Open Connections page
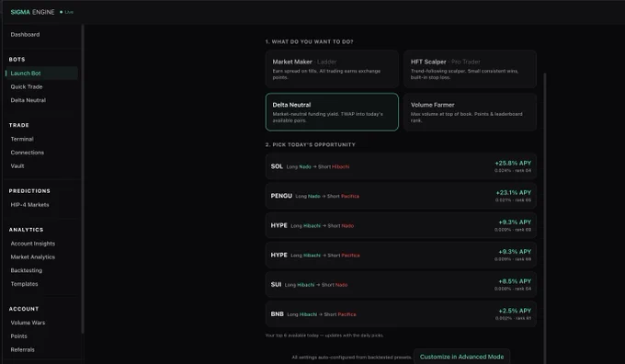625x364 pixels. coord(27,153)
